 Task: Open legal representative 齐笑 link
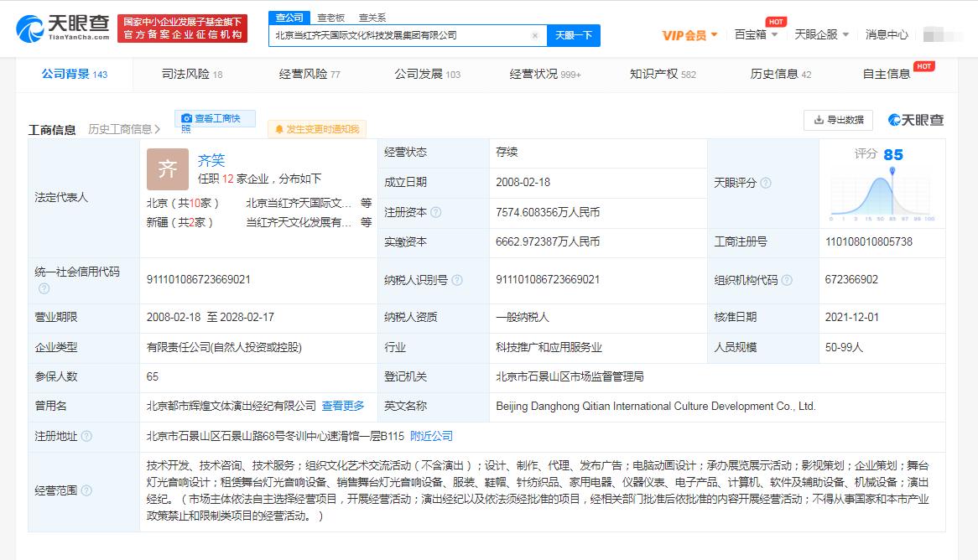(211, 160)
